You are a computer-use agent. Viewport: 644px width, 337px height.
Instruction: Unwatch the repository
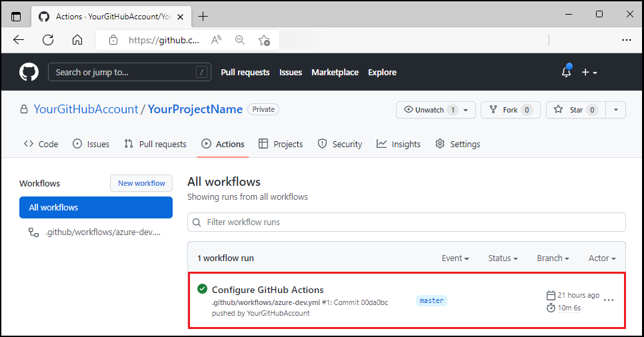[429, 110]
